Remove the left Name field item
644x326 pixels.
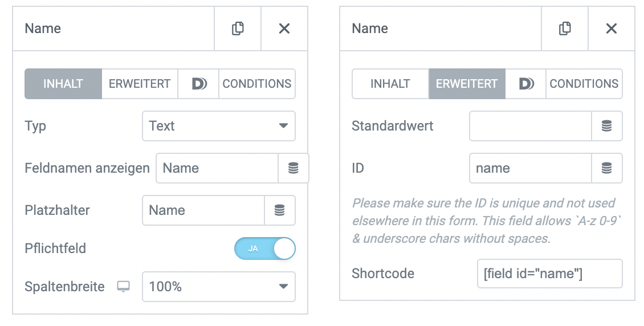(284, 28)
